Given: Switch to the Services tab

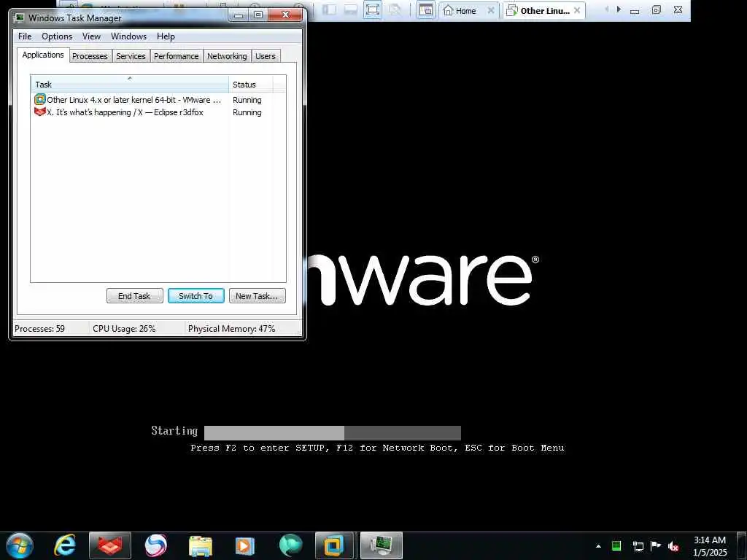Looking at the screenshot, I should 131,56.
